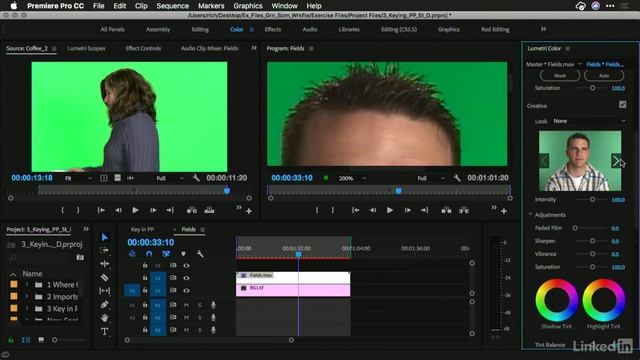640x360 pixels.
Task: Open the Apple menu
Action: [13, 6]
